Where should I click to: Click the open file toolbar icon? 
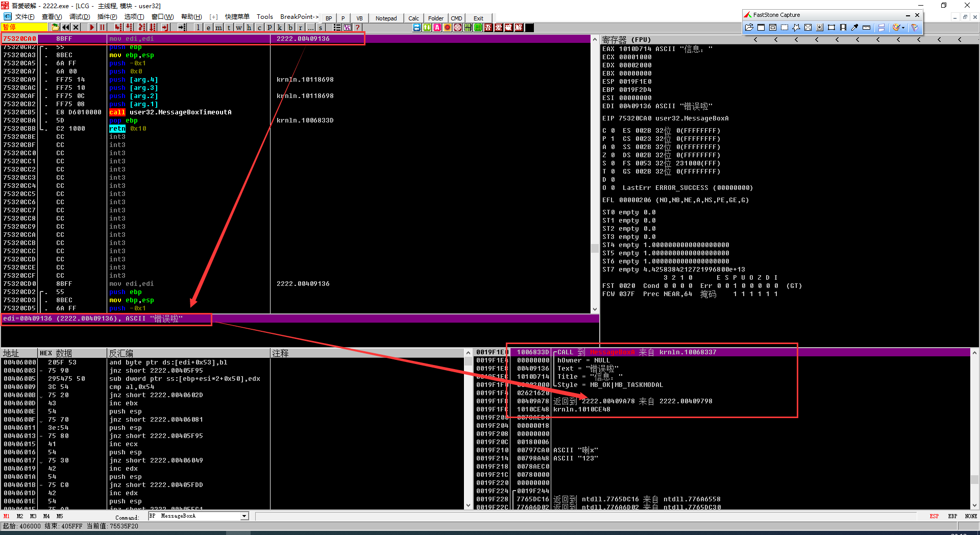[x=55, y=27]
